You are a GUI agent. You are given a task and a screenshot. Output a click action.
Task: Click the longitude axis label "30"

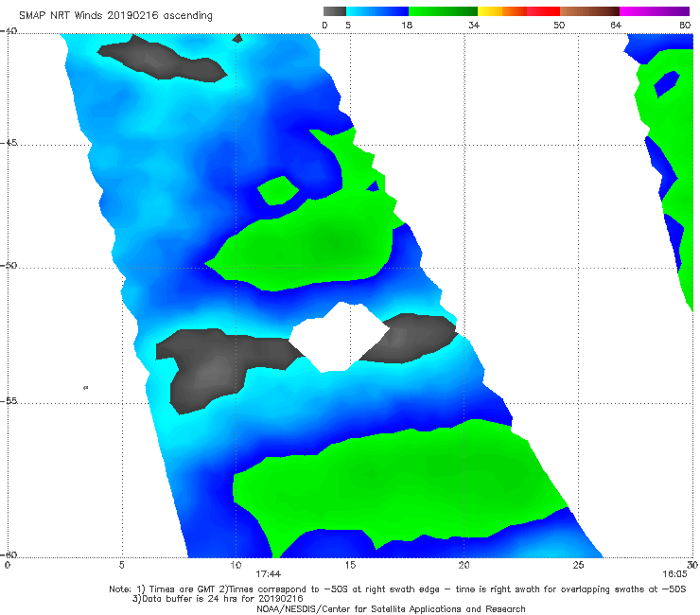tap(692, 566)
